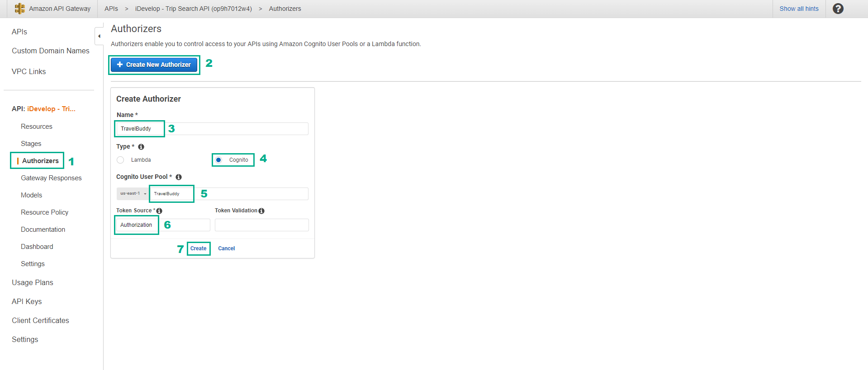Open Gateway Responses

point(51,178)
